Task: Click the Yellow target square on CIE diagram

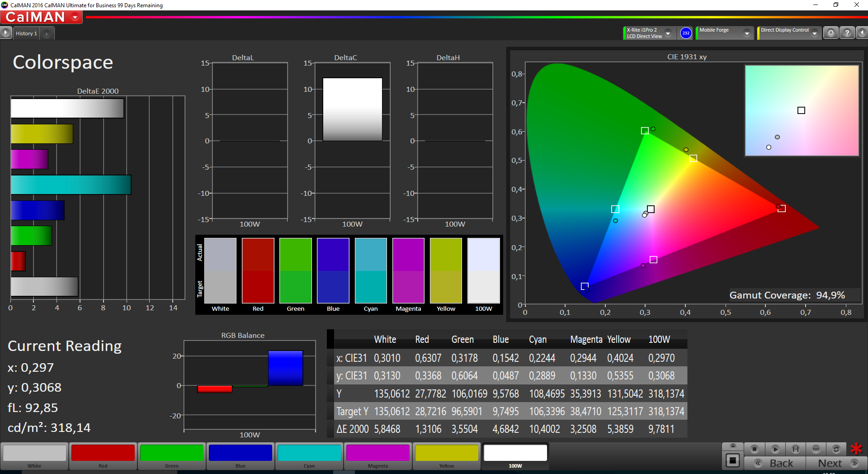Action: click(693, 158)
